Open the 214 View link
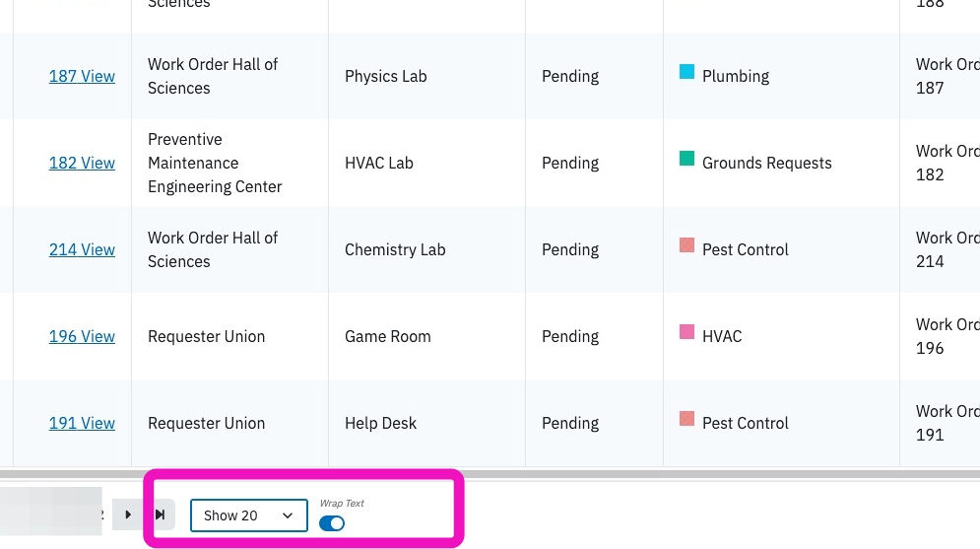The image size is (980, 549). pos(82,249)
